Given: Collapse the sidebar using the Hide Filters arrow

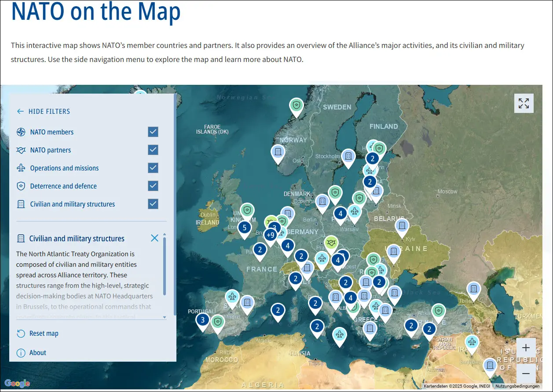Looking at the screenshot, I should click(x=20, y=111).
